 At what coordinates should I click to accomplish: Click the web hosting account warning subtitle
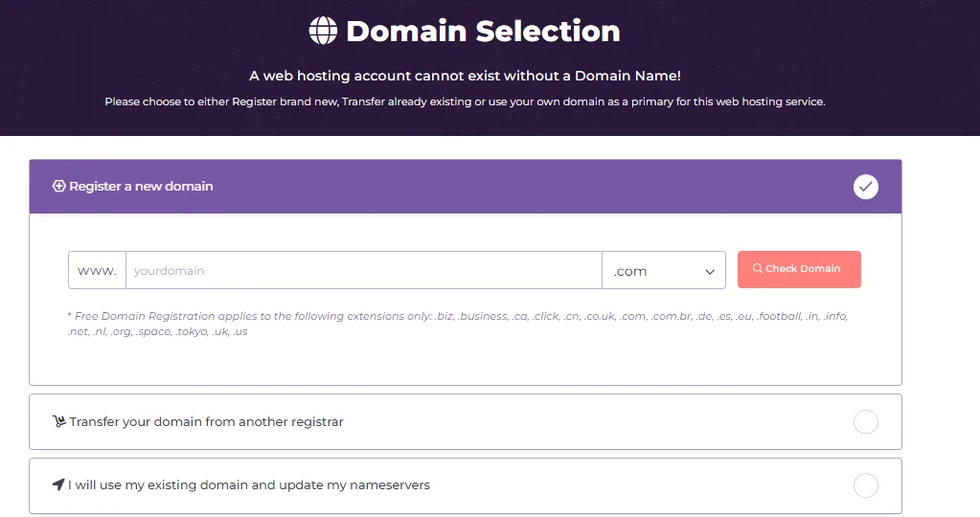[465, 76]
